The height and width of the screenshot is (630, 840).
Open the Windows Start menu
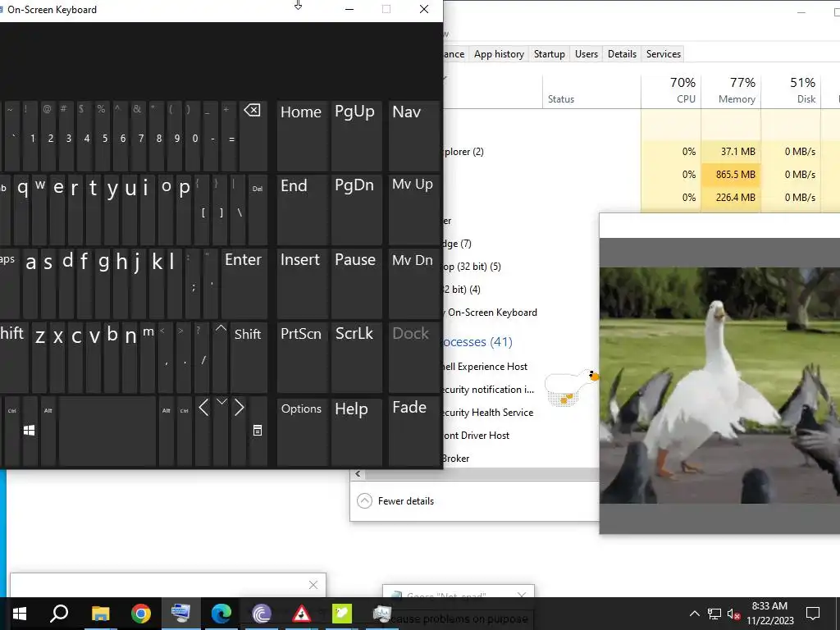[x=20, y=614]
